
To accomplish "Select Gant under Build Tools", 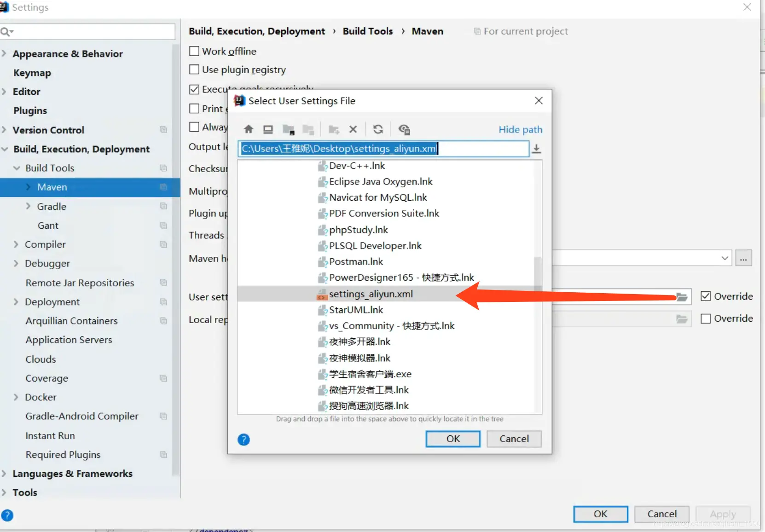I will [48, 226].
